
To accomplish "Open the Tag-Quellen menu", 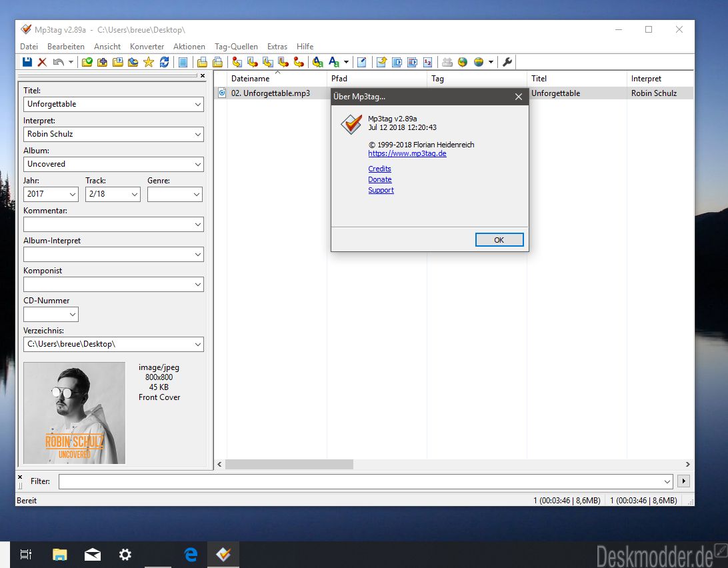I will coord(236,47).
